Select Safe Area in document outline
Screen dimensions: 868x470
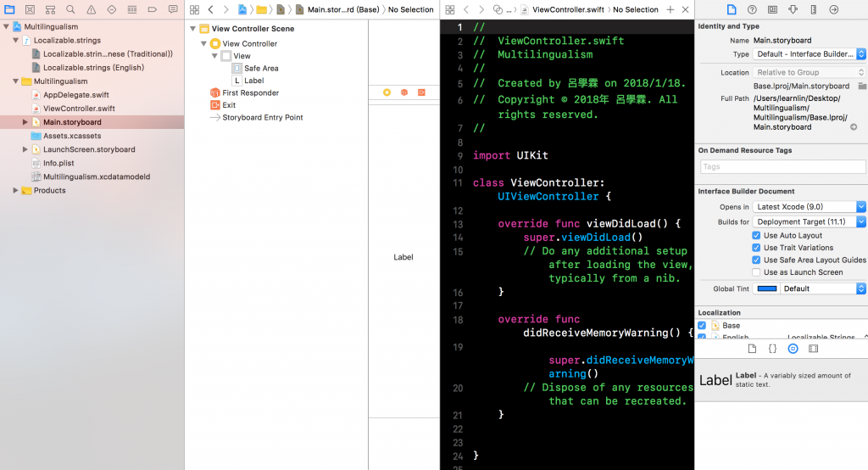[x=261, y=68]
